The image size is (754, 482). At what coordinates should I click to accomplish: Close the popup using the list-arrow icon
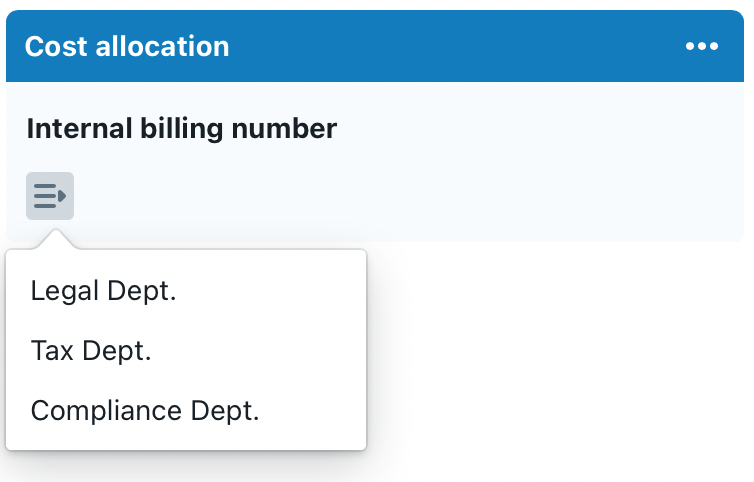49,196
